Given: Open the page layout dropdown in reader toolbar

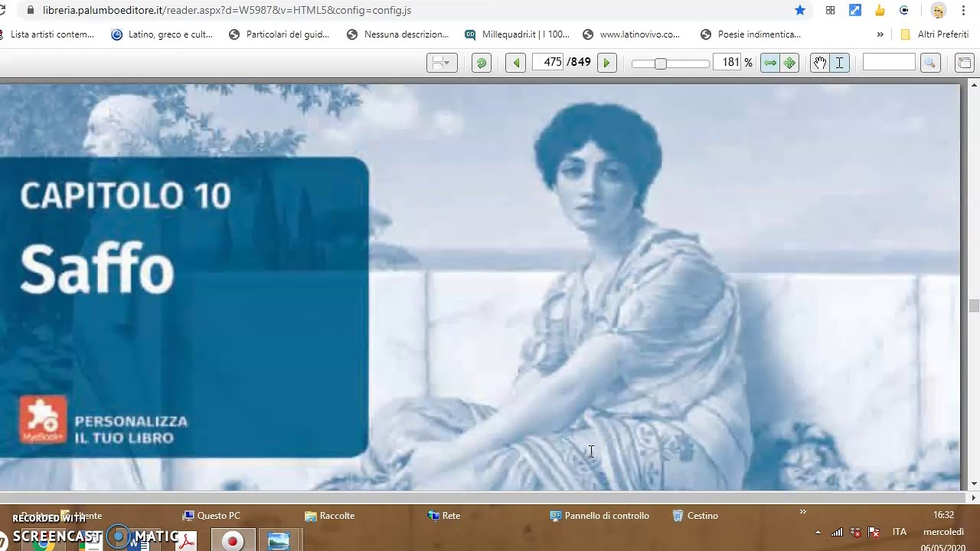Looking at the screenshot, I should (x=442, y=63).
